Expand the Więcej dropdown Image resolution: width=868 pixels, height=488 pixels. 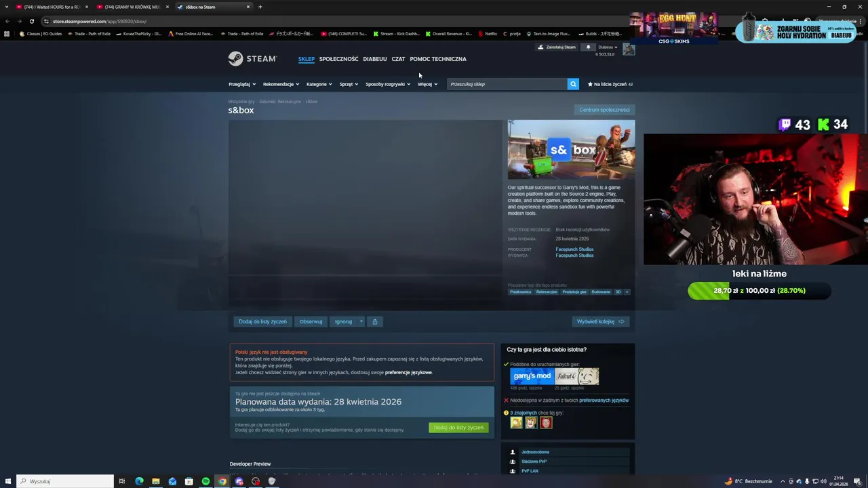pyautogui.click(x=427, y=84)
